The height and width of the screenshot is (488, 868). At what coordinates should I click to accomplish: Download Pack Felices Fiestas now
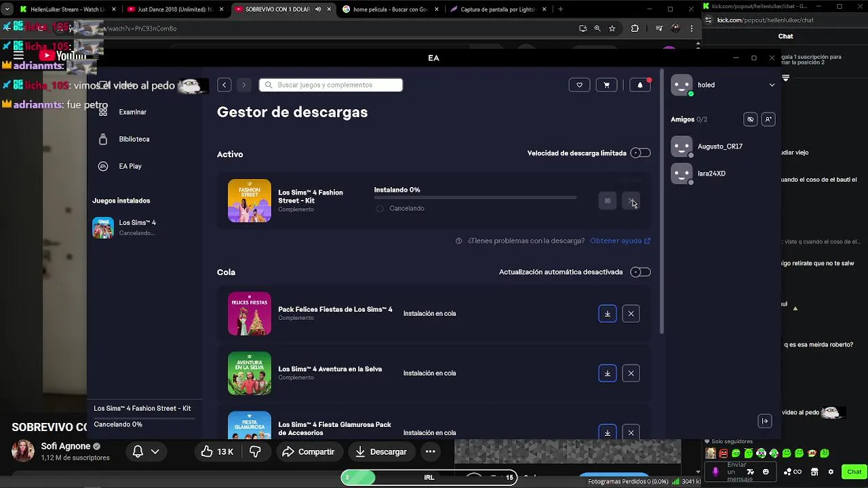click(608, 313)
